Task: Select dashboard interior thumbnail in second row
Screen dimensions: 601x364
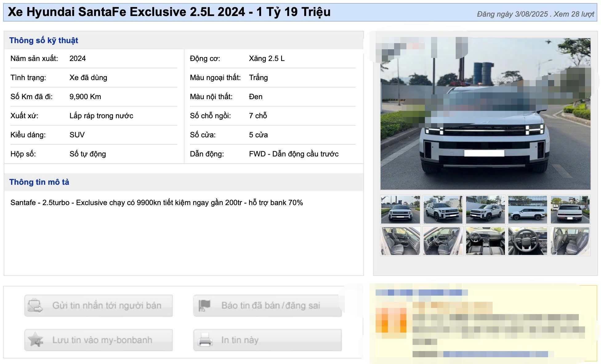Action: point(485,241)
